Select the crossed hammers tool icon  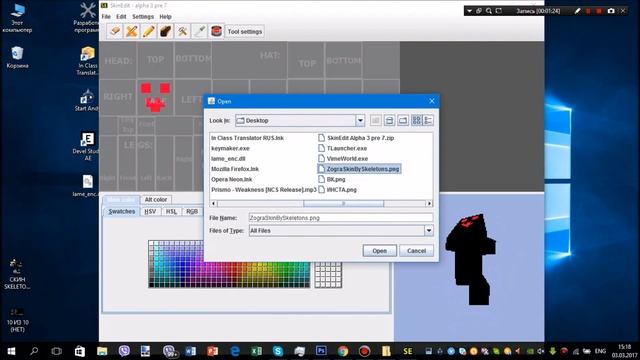pos(182,31)
